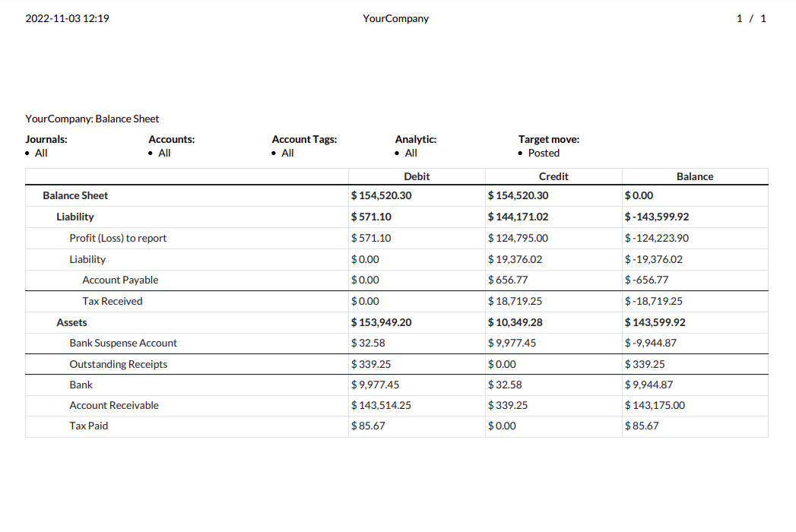Click Assets balance $ 143,599.92

[655, 322]
